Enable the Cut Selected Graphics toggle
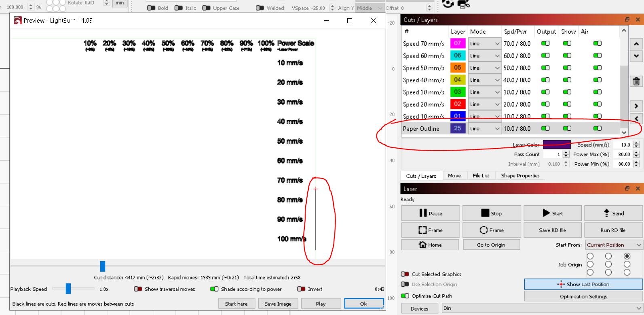644x315 pixels. pos(405,274)
